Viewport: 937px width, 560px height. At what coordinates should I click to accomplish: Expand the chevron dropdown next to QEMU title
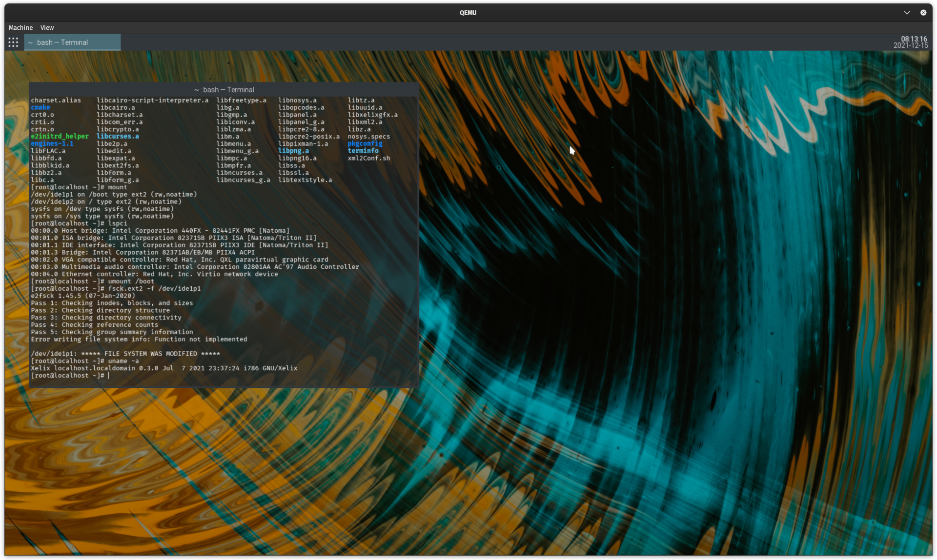(906, 12)
